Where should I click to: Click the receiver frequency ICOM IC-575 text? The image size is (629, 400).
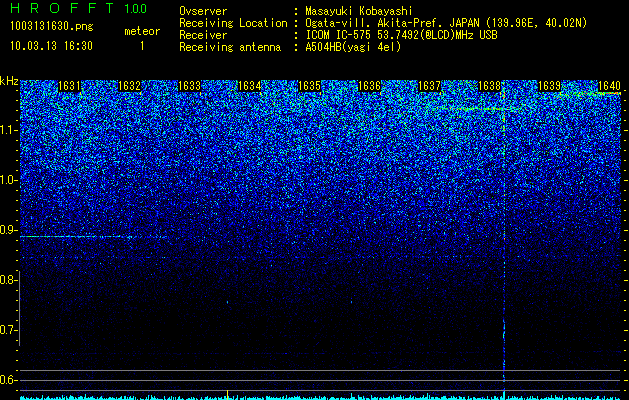pyautogui.click(x=402, y=35)
